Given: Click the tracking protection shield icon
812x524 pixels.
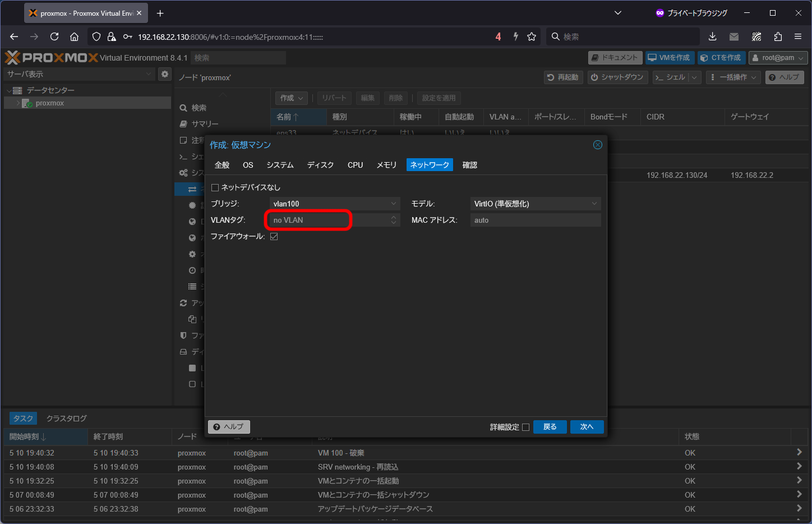Looking at the screenshot, I should [96, 36].
